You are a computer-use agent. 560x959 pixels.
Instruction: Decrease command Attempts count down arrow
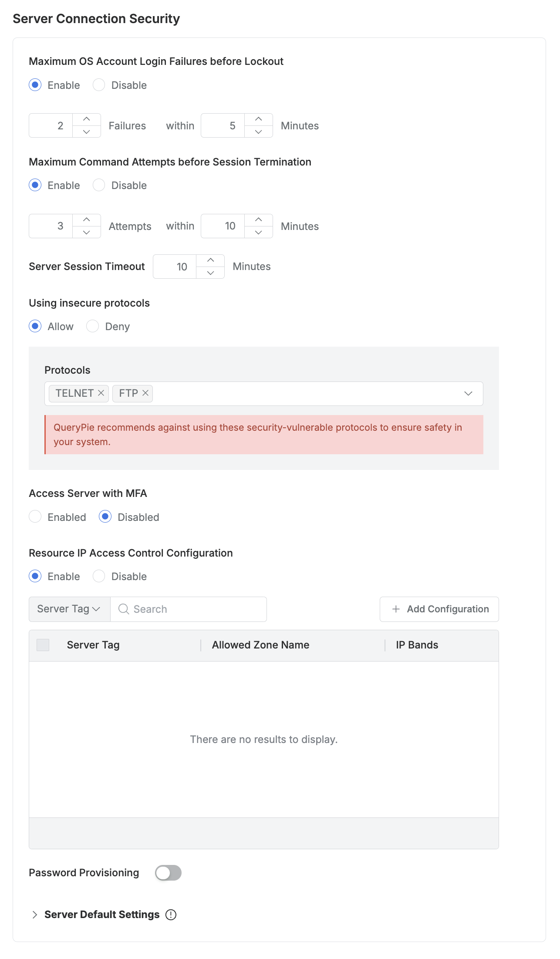(x=86, y=232)
